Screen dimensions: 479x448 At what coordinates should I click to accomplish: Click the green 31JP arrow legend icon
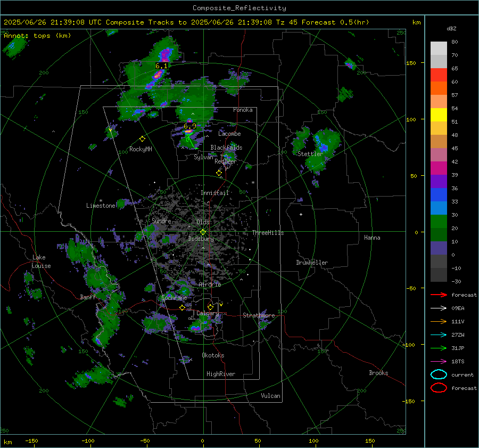pyautogui.click(x=439, y=348)
